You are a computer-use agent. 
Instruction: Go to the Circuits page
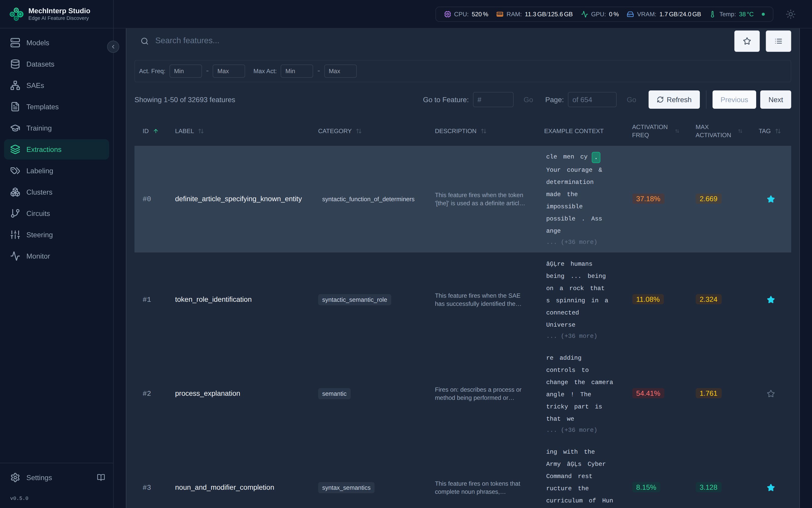pos(56,213)
